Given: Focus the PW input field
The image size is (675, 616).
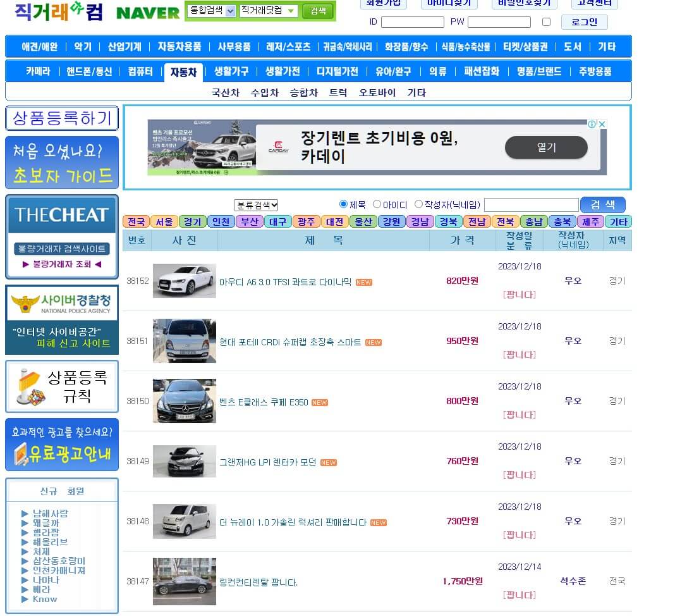Looking at the screenshot, I should click(x=499, y=22).
